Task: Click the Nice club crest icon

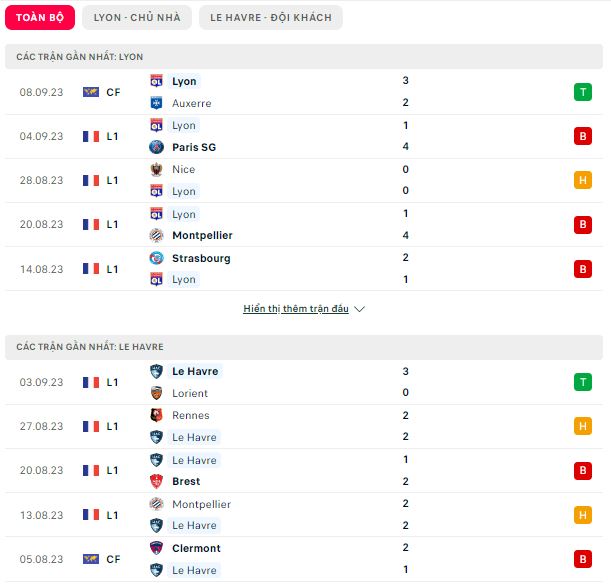Action: click(156, 169)
